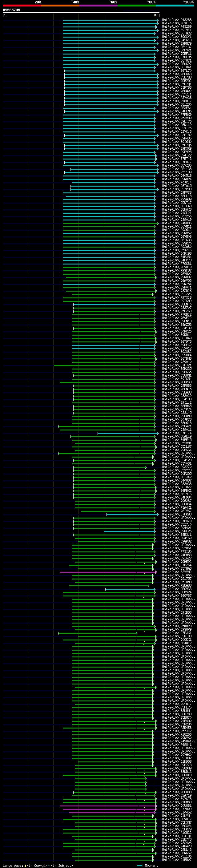The image size is (197, 868).
Task: Click the cyan =50char. scale bar
Action: click(x=139, y=866)
